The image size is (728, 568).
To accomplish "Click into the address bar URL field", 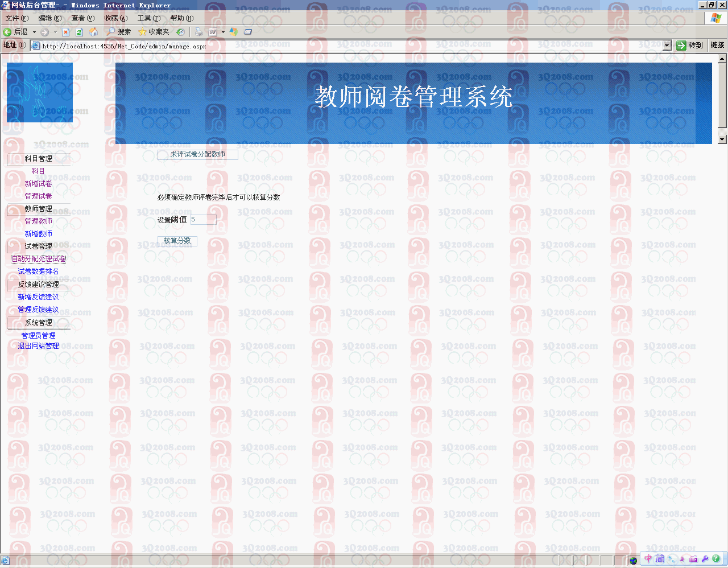I will 351,46.
